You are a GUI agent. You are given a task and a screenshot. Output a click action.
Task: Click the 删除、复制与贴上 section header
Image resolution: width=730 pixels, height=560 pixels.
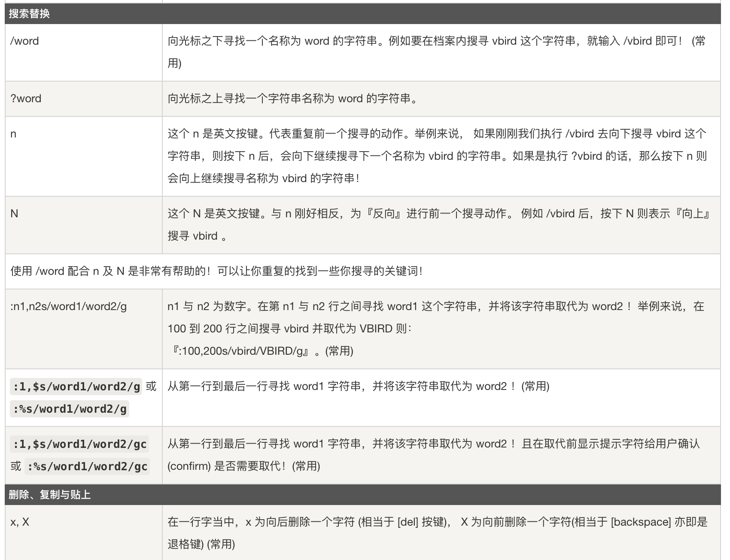tap(363, 495)
